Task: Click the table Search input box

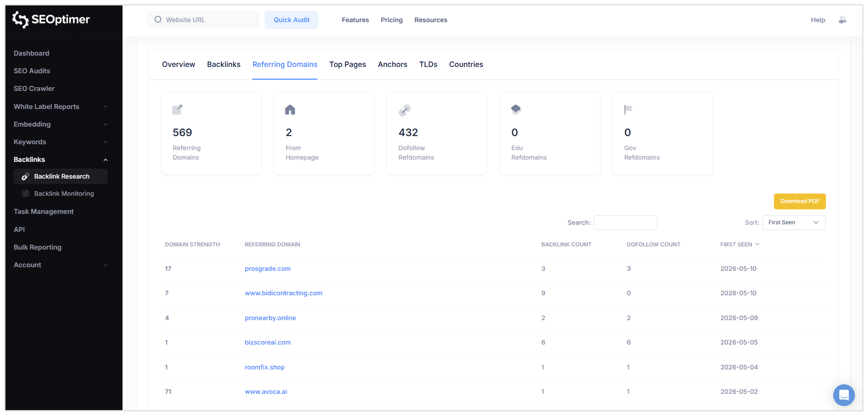Action: 625,222
